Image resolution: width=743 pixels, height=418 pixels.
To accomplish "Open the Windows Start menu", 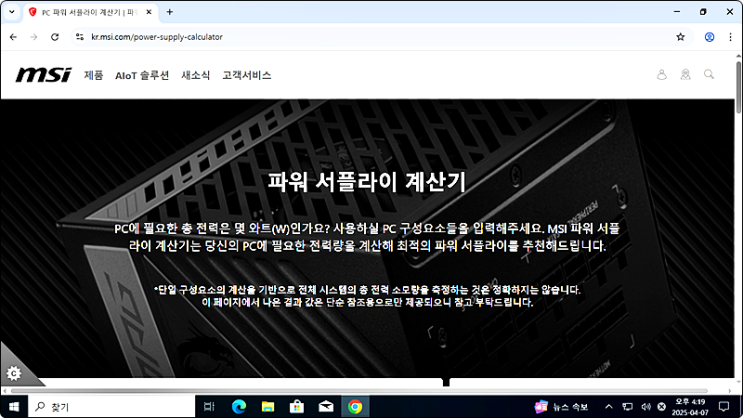I will click(14, 407).
